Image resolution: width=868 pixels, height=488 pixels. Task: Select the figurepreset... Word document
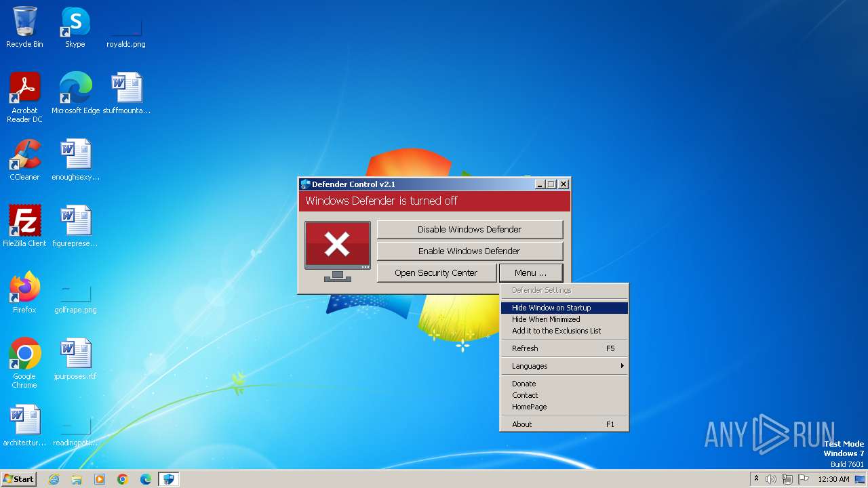tap(75, 226)
